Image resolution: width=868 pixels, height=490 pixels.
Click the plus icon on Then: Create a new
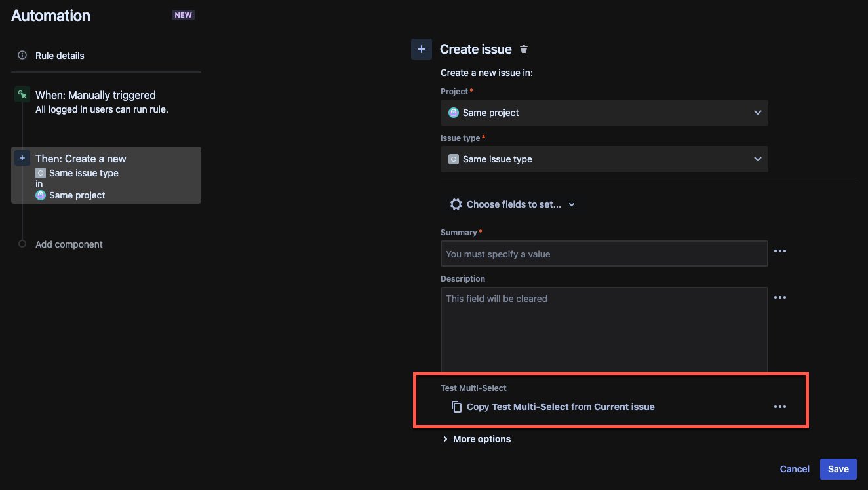pos(22,158)
